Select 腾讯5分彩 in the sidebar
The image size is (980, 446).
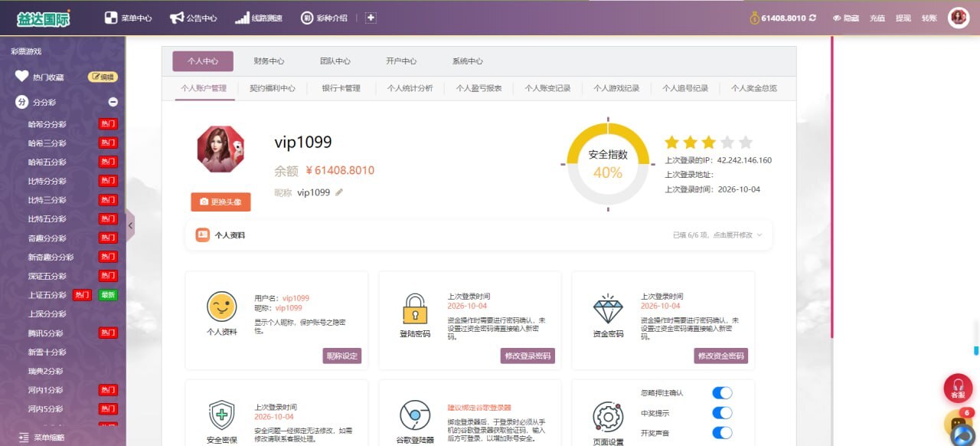[x=46, y=333]
